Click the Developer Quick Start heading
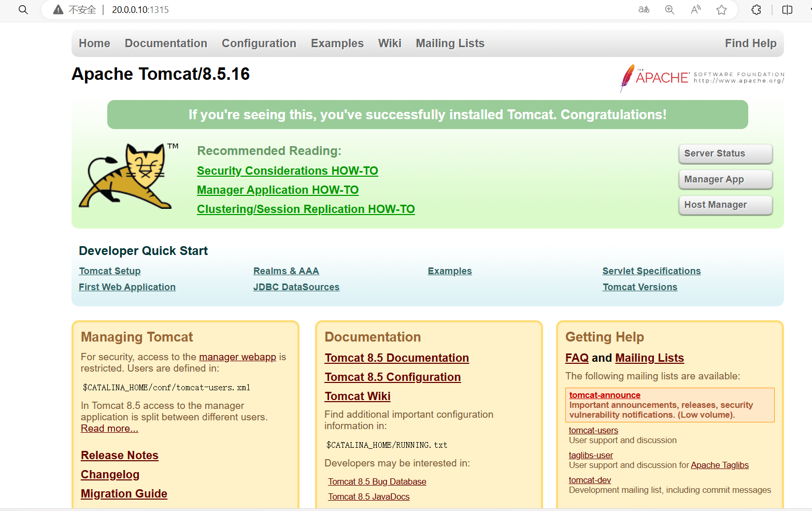This screenshot has width=812, height=511. click(x=143, y=251)
